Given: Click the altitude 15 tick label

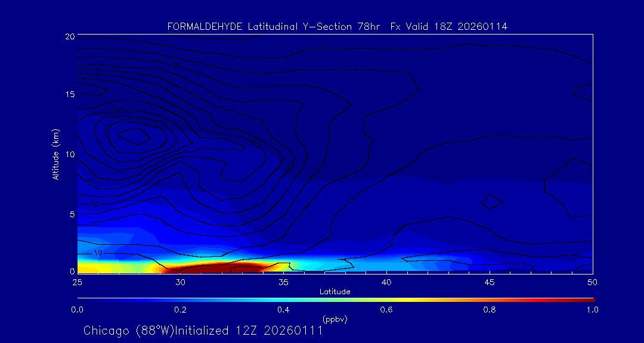Looking at the screenshot, I should tap(69, 95).
